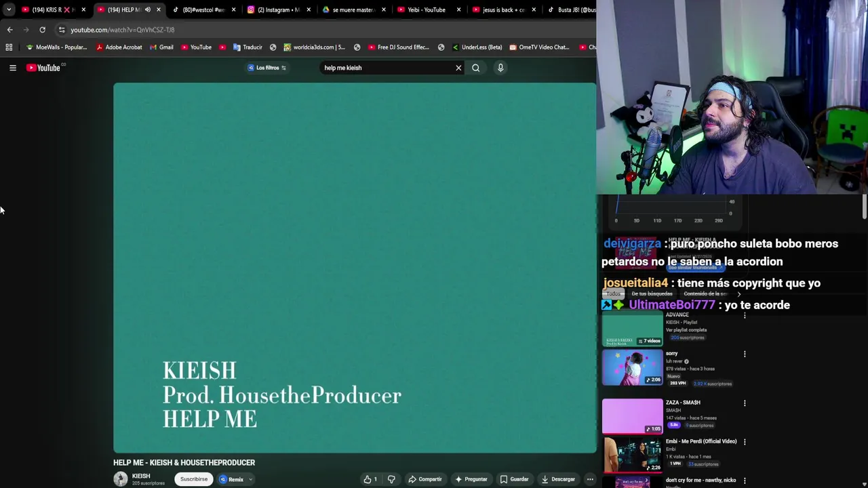The image size is (868, 488).
Task: Click the sidebar vertical scrollbar thumb
Action: click(865, 207)
